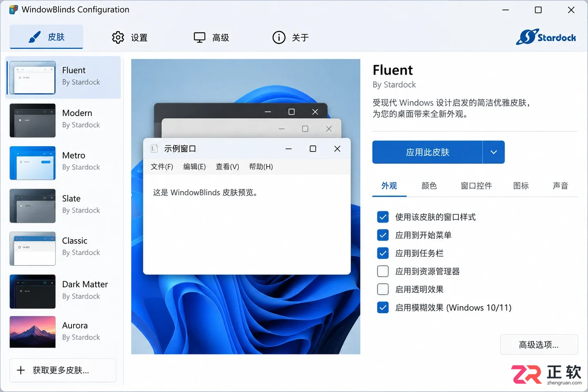Image resolution: width=588 pixels, height=392 pixels.
Task: Enable 启用透明效果 checkbox
Action: [383, 289]
